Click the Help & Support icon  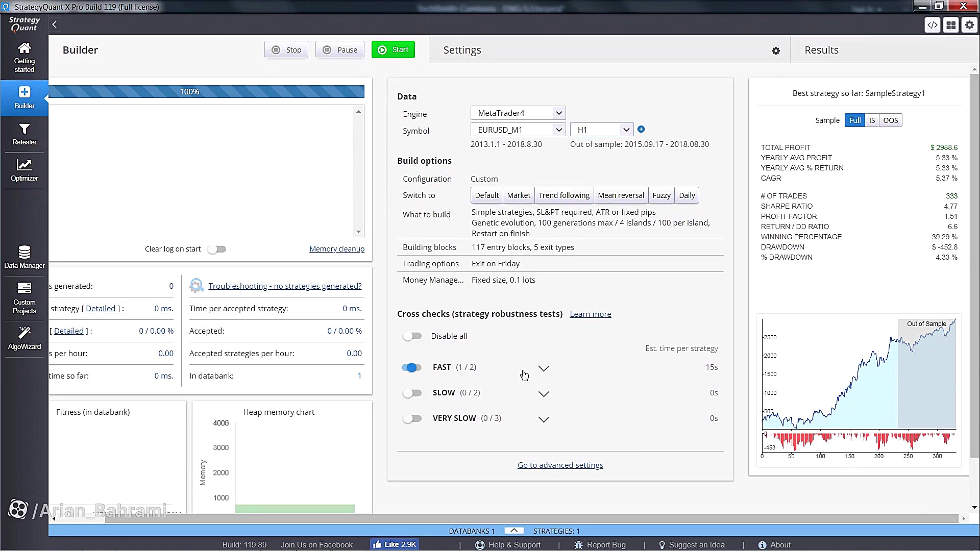pos(480,545)
